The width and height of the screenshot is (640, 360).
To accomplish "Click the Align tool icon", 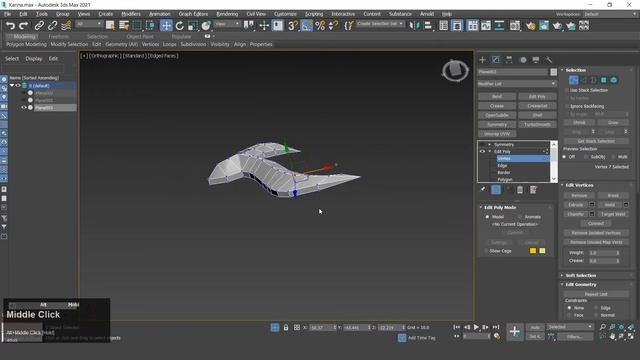I will tap(428, 26).
